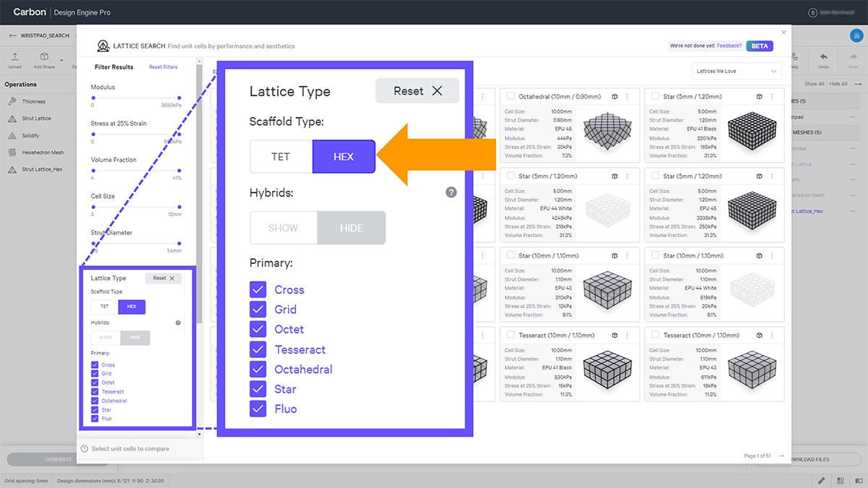Click the Upload icon in the toolbar
The width and height of the screenshot is (868, 488).
coord(14,57)
